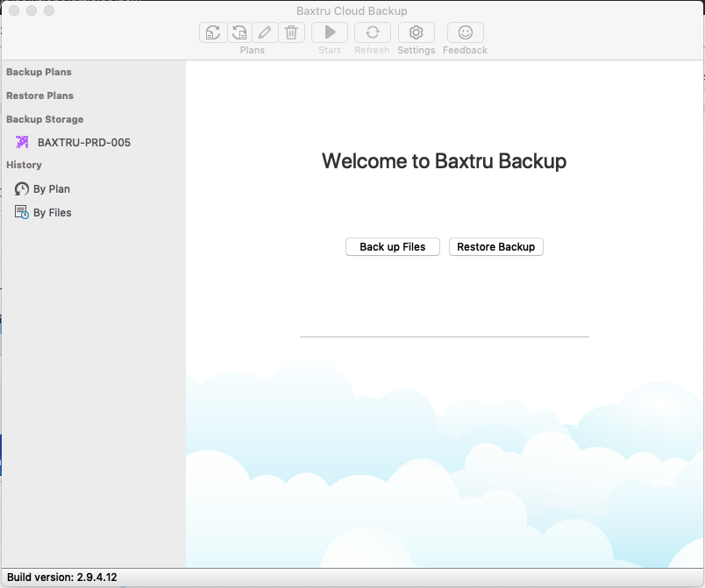The width and height of the screenshot is (705, 588).
Task: Start the plan with the play icon
Action: pos(330,32)
